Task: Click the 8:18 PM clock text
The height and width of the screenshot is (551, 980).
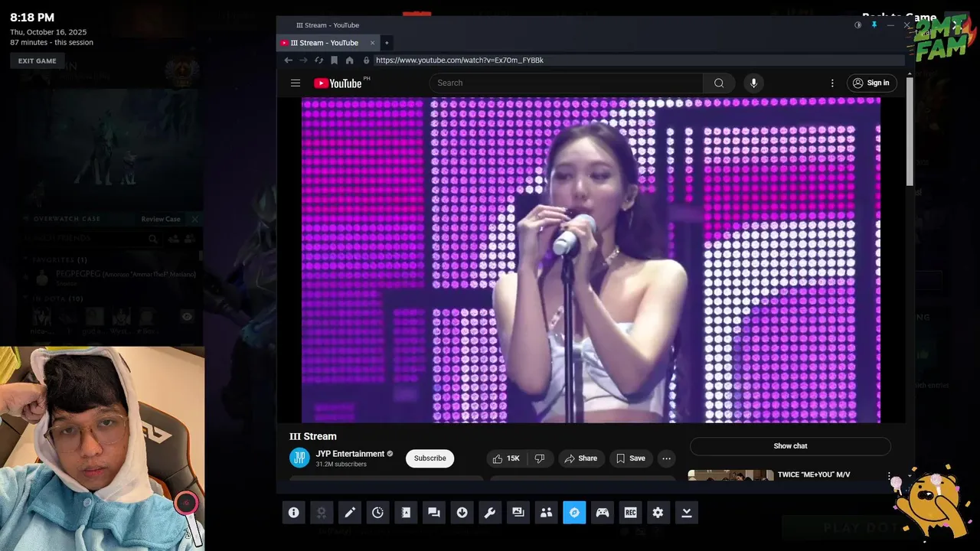Action: 32,18
